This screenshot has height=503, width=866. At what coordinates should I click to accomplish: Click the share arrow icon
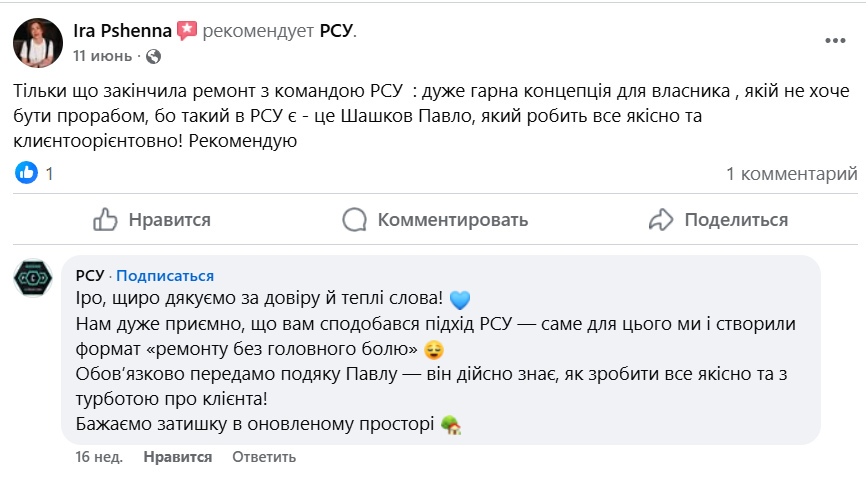click(x=661, y=220)
